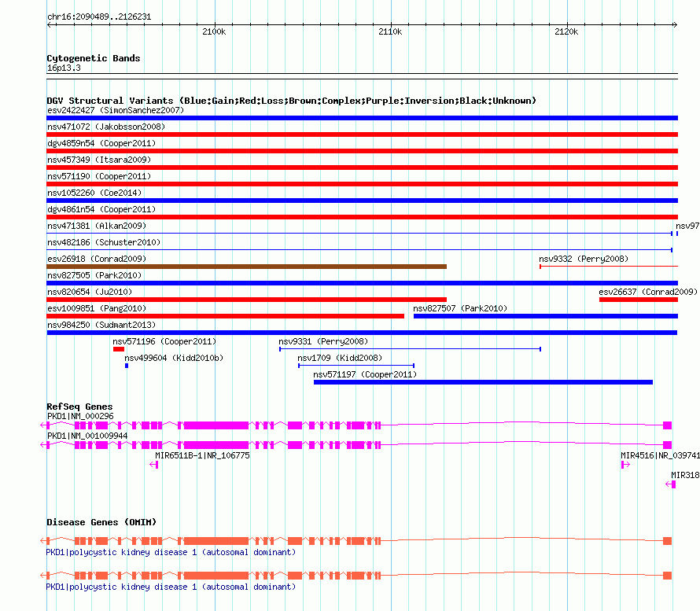Click the 2120k ruler tick label

click(566, 31)
